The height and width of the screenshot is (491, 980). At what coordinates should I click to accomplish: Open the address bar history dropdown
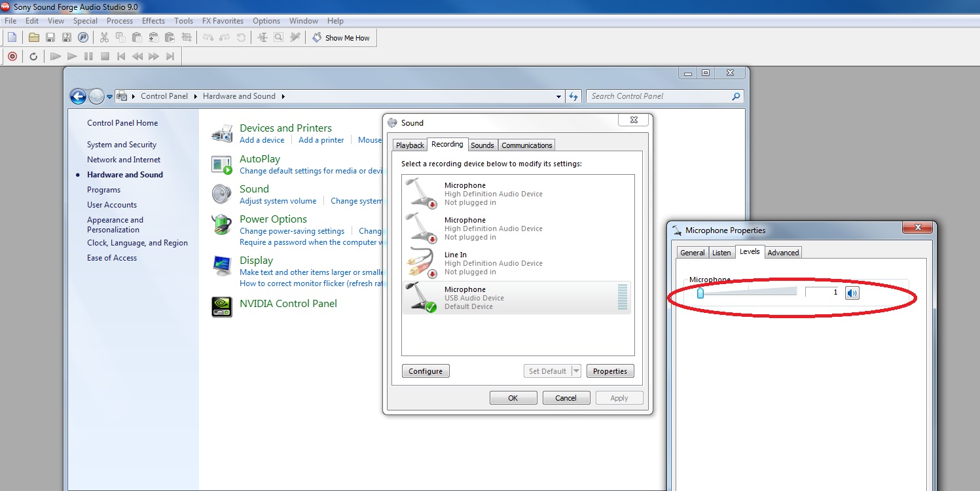(558, 96)
